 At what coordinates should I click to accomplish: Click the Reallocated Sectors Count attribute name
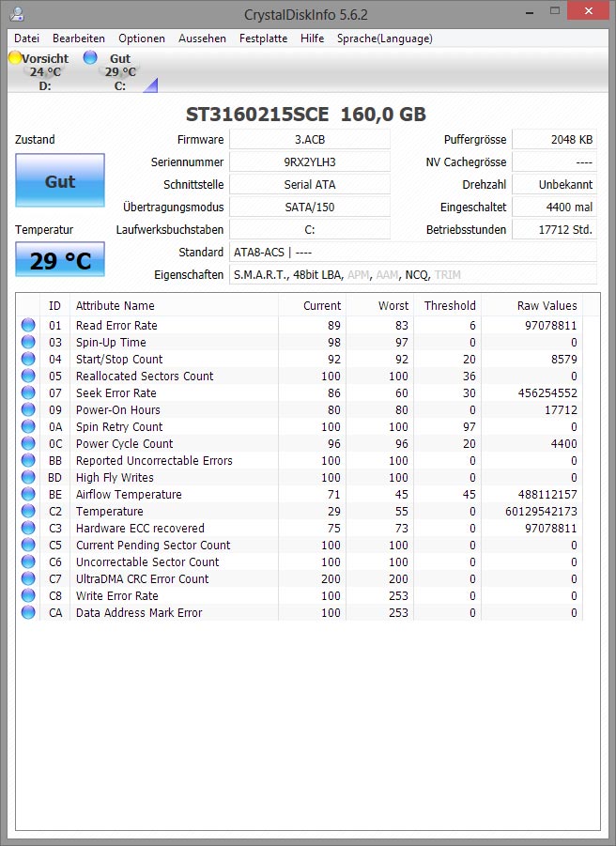point(145,377)
